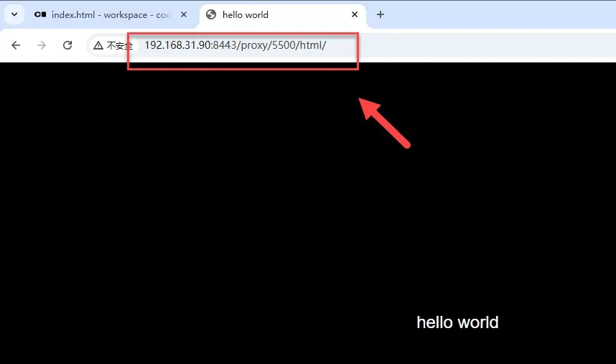Close the hello world tab
The height and width of the screenshot is (364, 616).
pos(355,14)
